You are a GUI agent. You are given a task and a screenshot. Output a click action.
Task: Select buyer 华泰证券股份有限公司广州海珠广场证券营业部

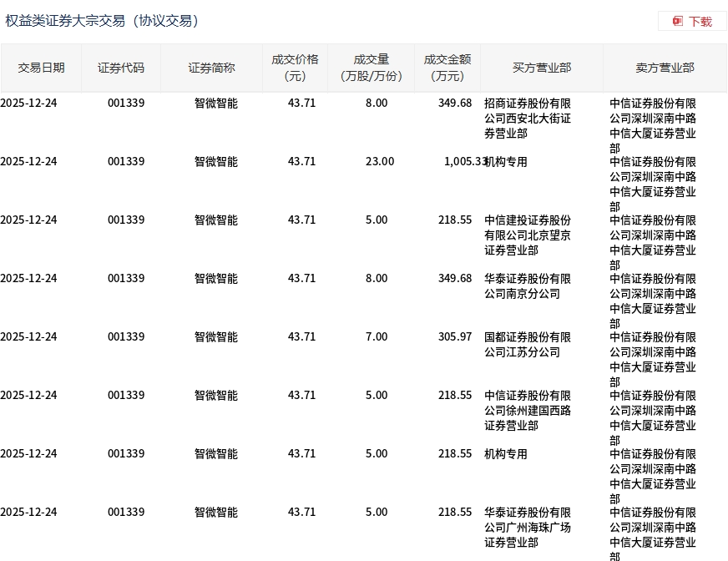[528, 528]
